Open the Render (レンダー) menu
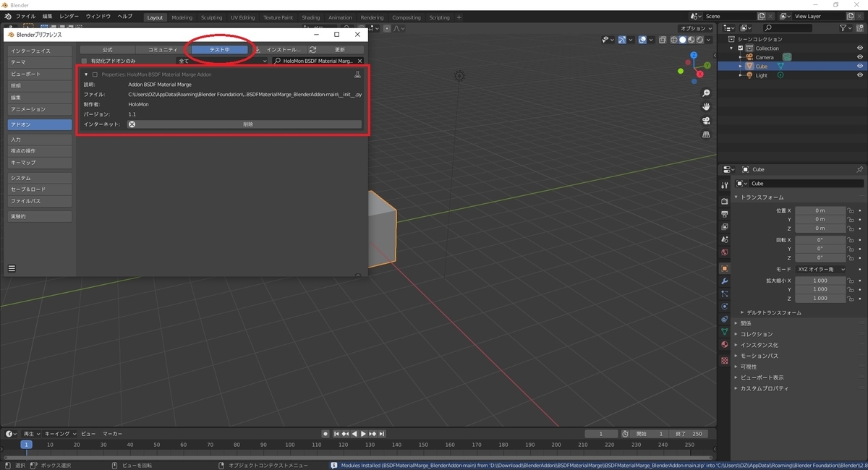The image size is (868, 470). [69, 16]
